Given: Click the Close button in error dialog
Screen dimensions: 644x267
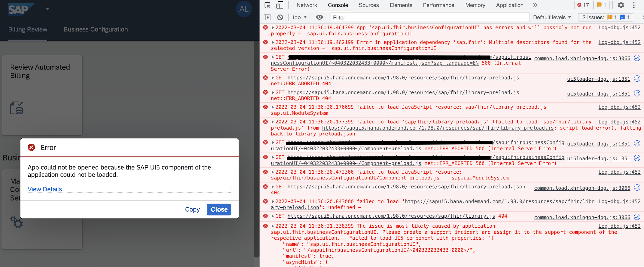Looking at the screenshot, I should coord(219,209).
